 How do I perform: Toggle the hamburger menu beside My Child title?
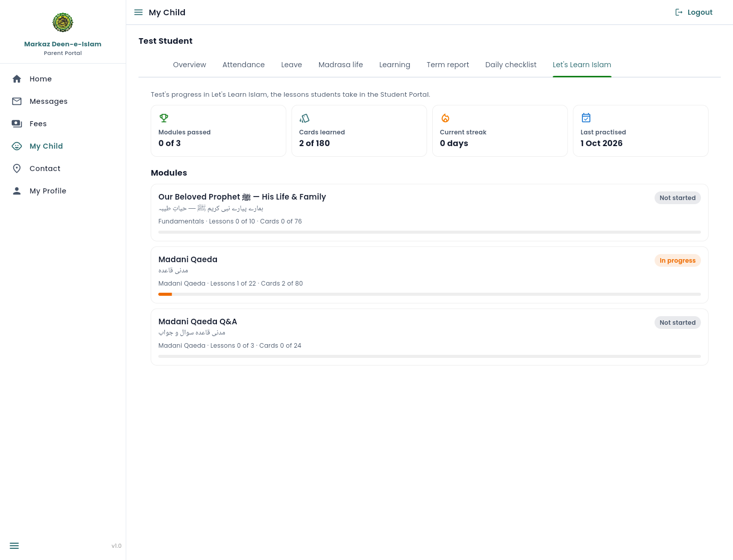tap(138, 12)
